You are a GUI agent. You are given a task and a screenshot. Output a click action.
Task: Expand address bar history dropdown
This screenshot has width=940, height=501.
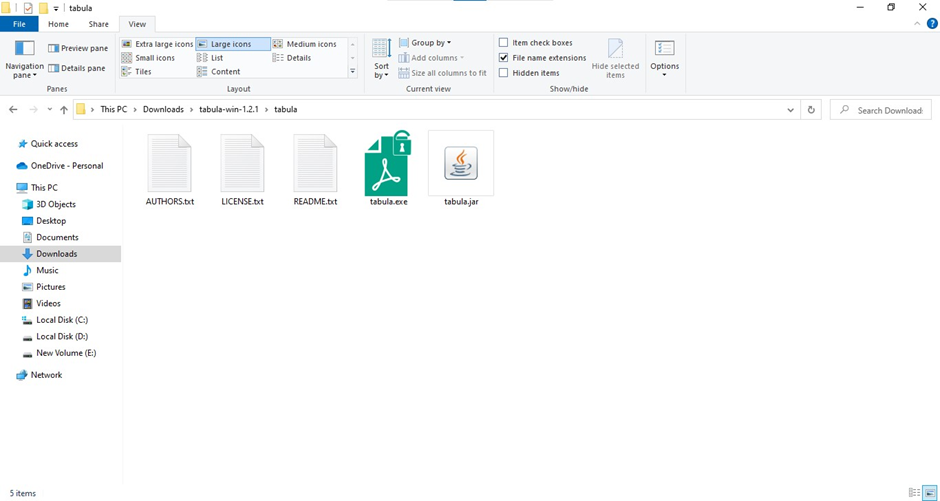coord(791,110)
